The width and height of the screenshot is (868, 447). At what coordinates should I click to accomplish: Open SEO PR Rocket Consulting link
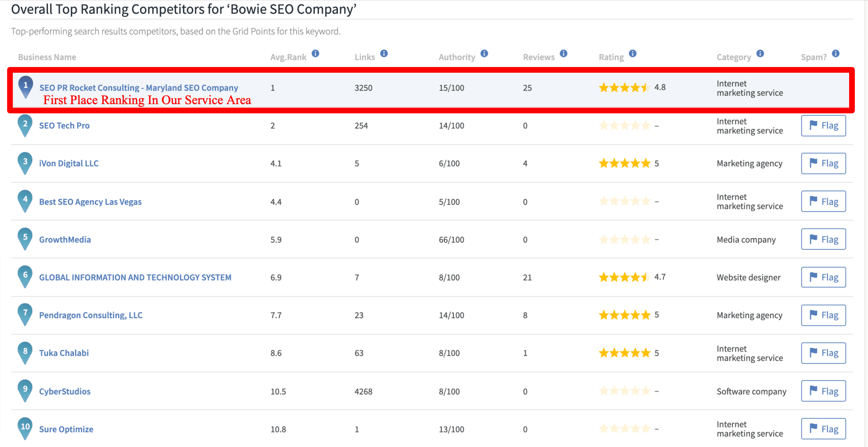tap(139, 88)
